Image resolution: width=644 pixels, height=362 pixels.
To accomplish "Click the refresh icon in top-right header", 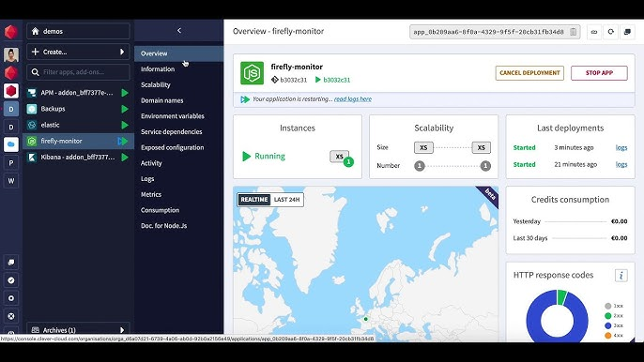I will [611, 32].
